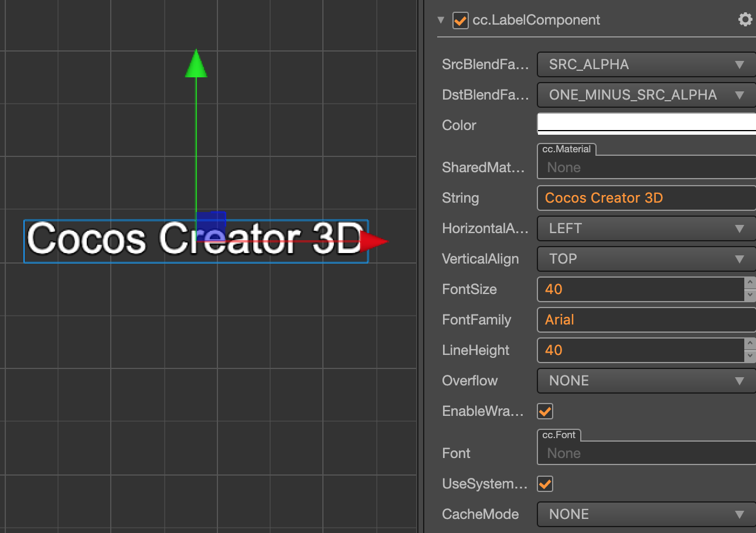Image resolution: width=756 pixels, height=533 pixels.
Task: Open the HorizontalAlign LEFT dropdown
Action: point(646,228)
